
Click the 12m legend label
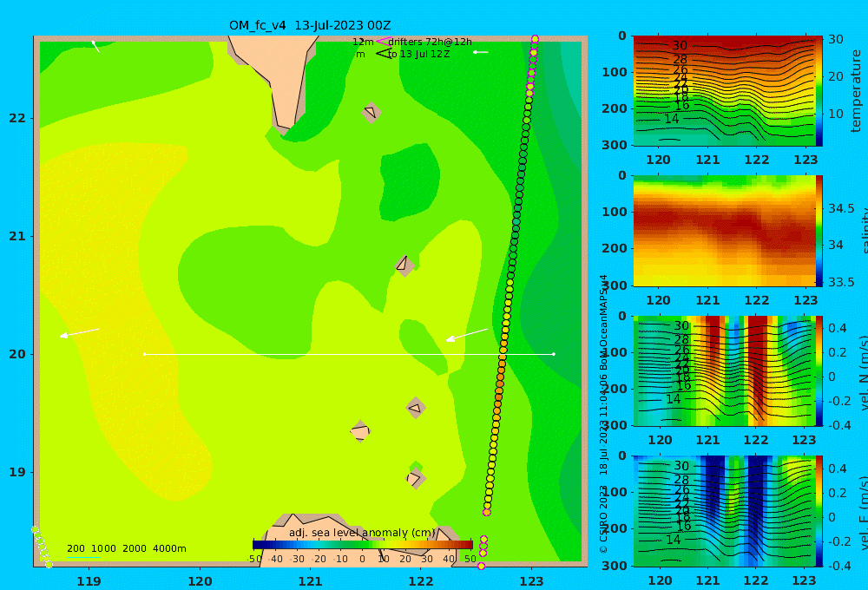pos(363,42)
